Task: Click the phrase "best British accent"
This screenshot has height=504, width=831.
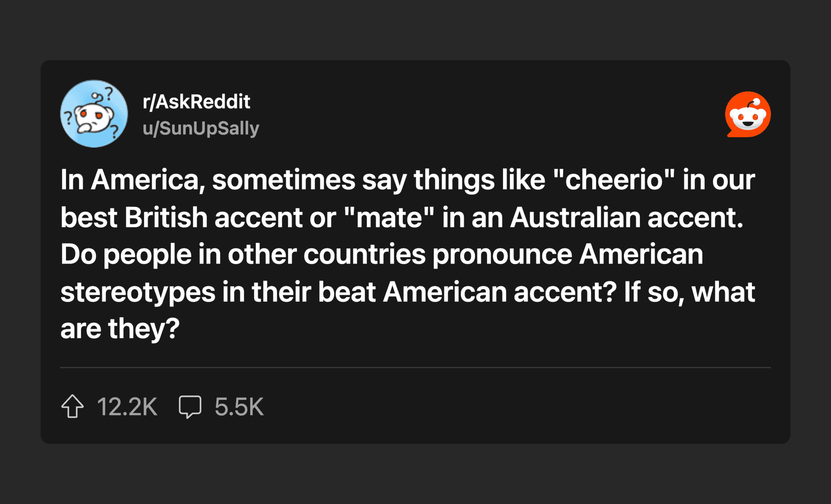Action: click(x=181, y=218)
